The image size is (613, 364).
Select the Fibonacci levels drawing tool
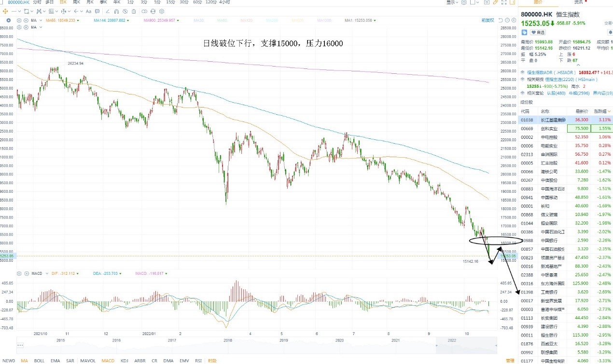51,11
